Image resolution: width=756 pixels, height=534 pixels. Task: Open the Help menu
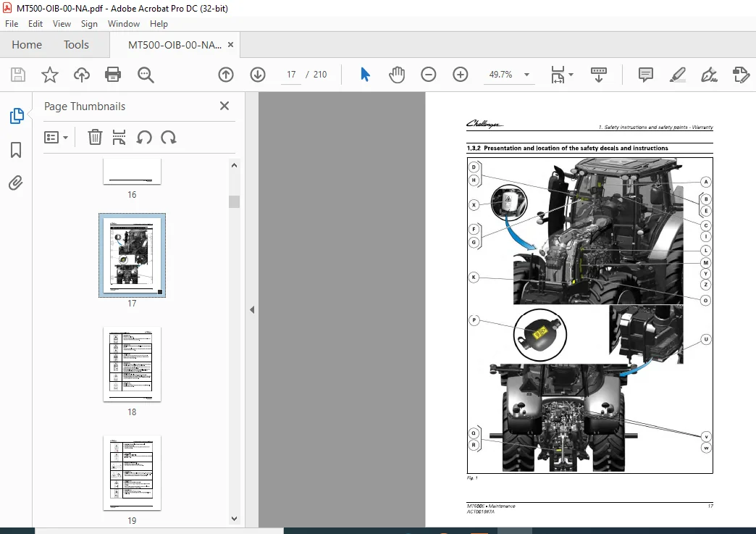pos(159,24)
